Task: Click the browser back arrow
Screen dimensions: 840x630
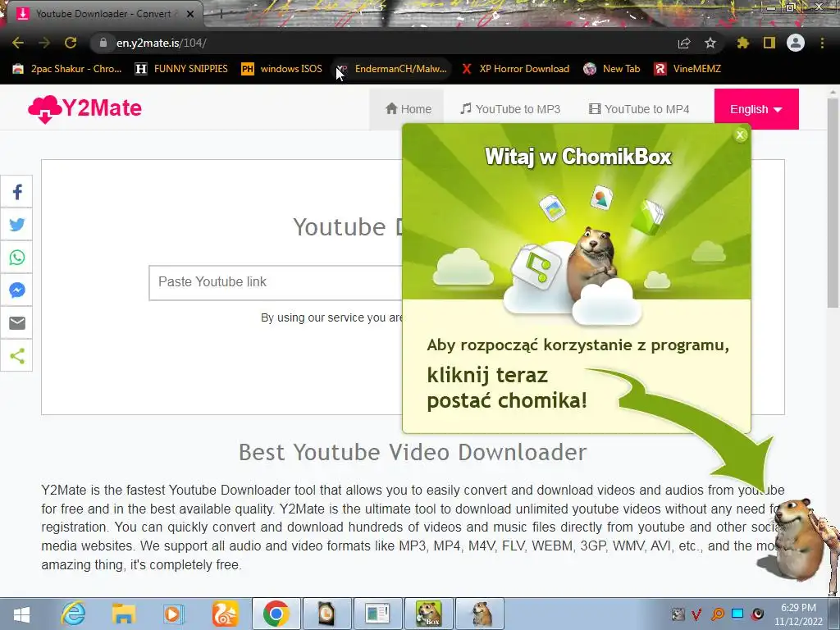Action: pos(18,43)
